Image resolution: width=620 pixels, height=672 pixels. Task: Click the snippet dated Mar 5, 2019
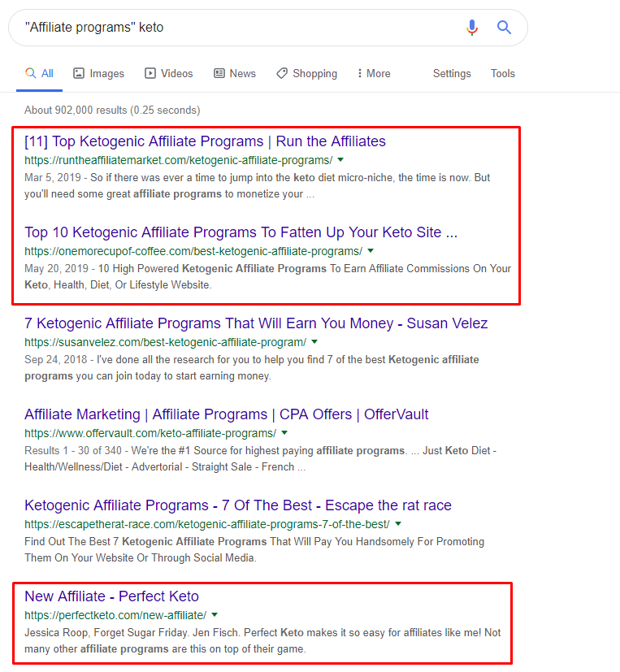point(257,186)
